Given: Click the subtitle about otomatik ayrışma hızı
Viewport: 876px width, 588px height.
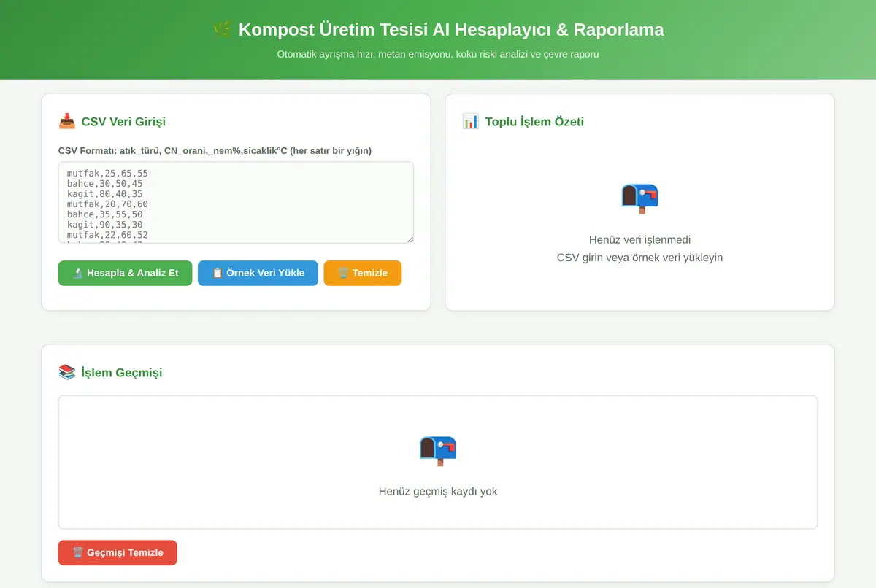Looking at the screenshot, I should tap(438, 54).
